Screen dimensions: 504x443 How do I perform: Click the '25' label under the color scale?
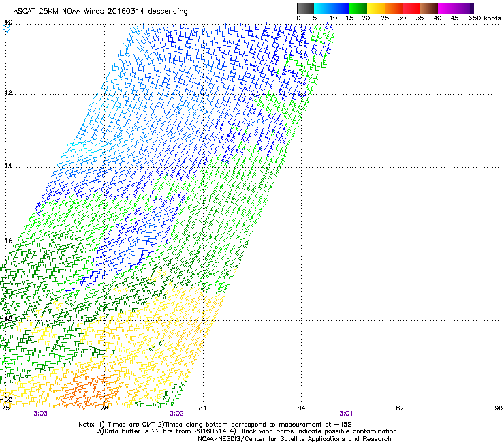pos(385,18)
